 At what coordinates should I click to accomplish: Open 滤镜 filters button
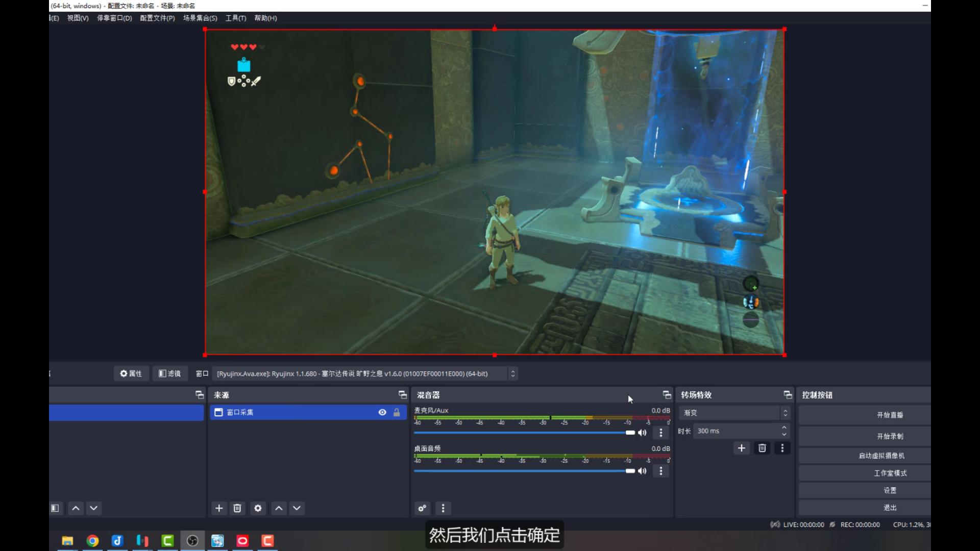click(170, 373)
